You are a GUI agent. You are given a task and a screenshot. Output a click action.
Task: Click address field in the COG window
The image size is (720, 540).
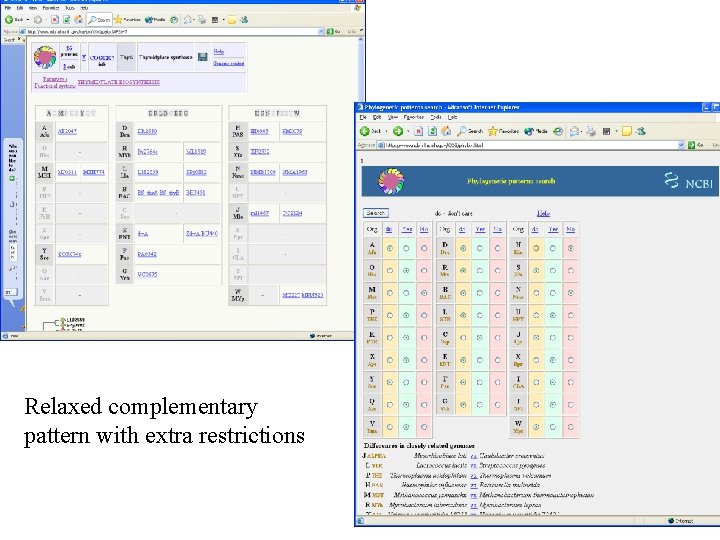pos(172,31)
